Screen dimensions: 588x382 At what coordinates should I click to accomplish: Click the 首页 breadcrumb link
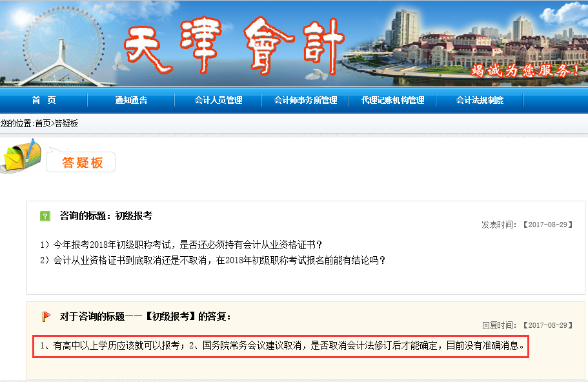pos(43,123)
